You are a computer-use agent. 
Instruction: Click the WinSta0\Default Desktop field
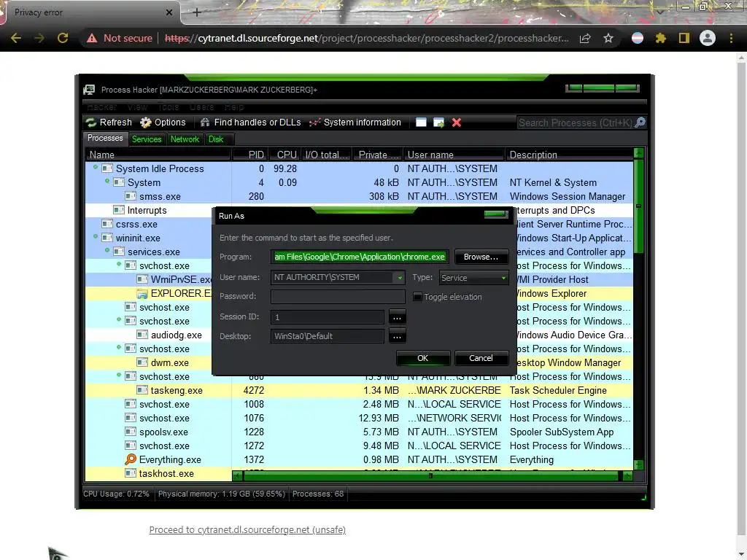click(x=328, y=336)
